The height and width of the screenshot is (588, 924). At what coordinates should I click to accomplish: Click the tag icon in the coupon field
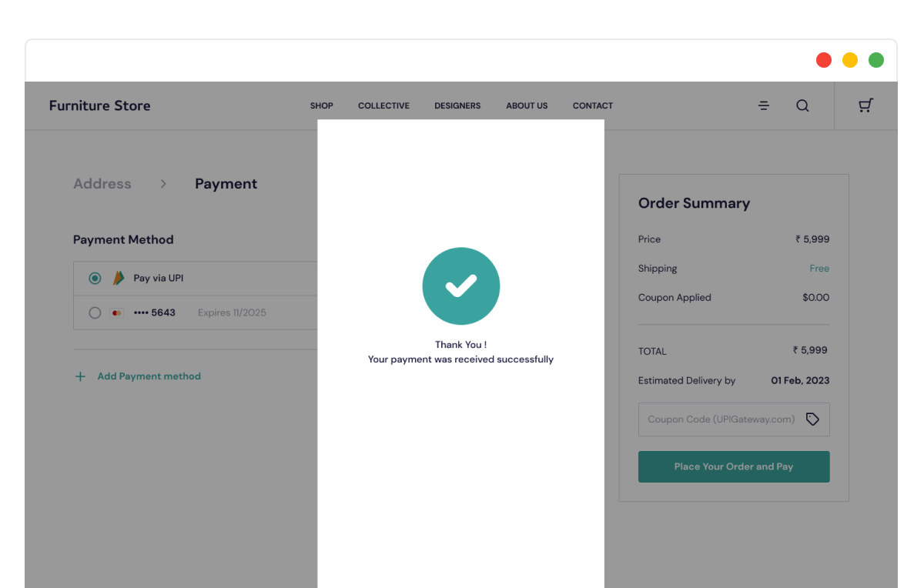click(812, 419)
